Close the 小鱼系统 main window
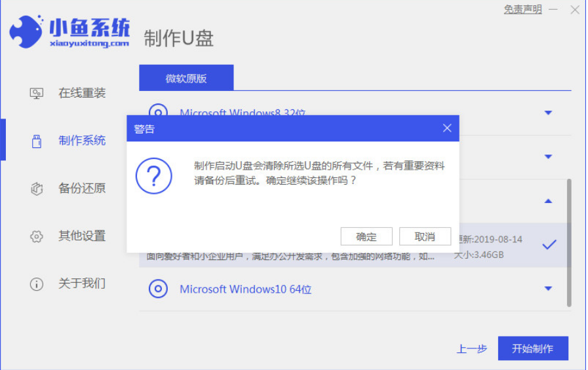The height and width of the screenshot is (370, 588). pyautogui.click(x=575, y=10)
